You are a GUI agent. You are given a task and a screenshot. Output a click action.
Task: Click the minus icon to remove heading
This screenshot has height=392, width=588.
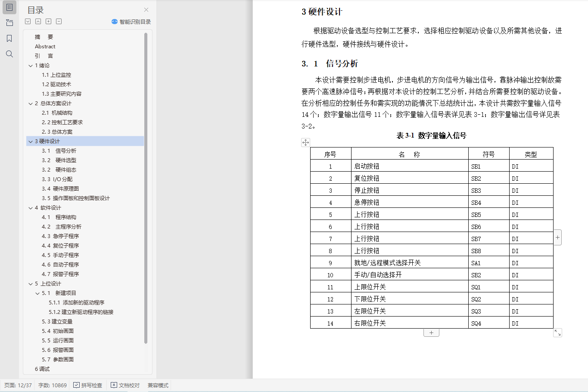[x=59, y=22]
